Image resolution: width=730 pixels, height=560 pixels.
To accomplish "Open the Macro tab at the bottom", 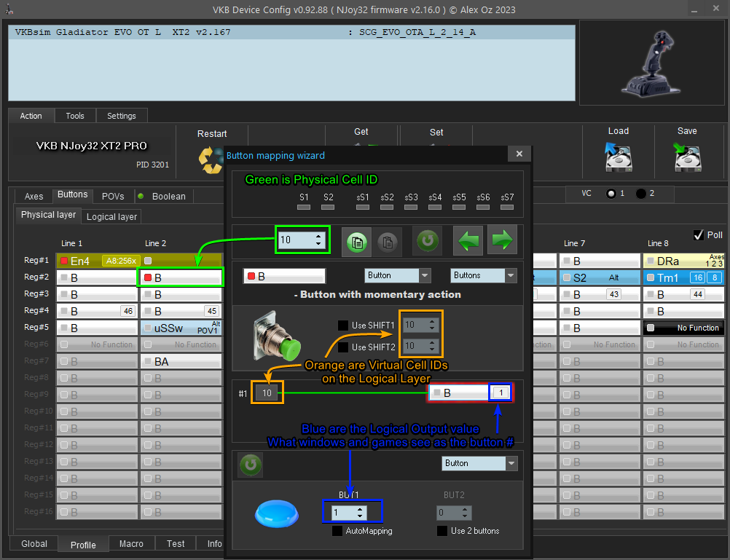I will (x=131, y=544).
